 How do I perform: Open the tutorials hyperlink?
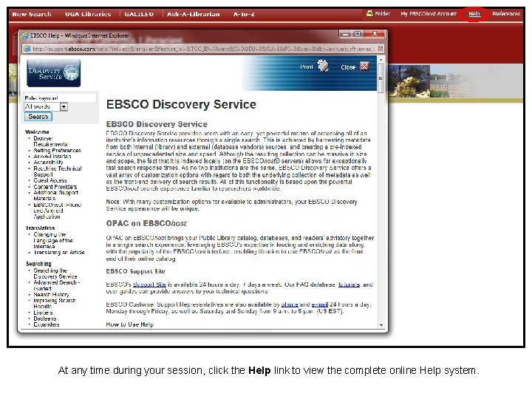(x=349, y=284)
